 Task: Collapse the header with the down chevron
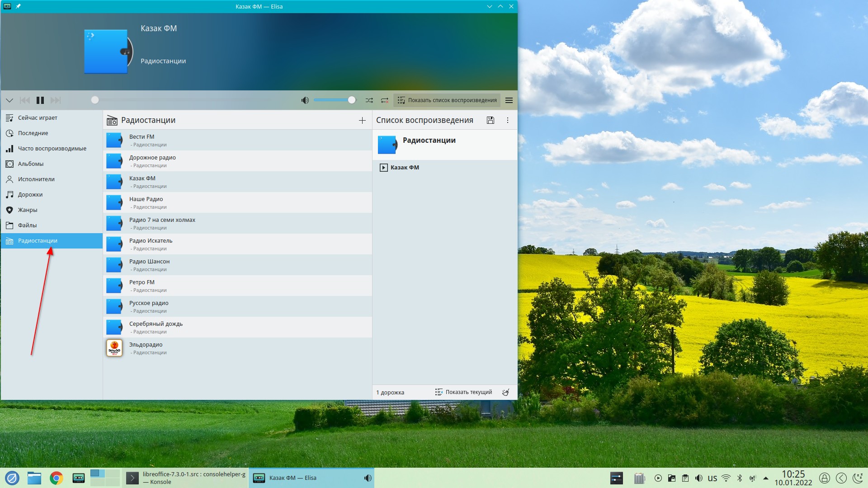9,100
